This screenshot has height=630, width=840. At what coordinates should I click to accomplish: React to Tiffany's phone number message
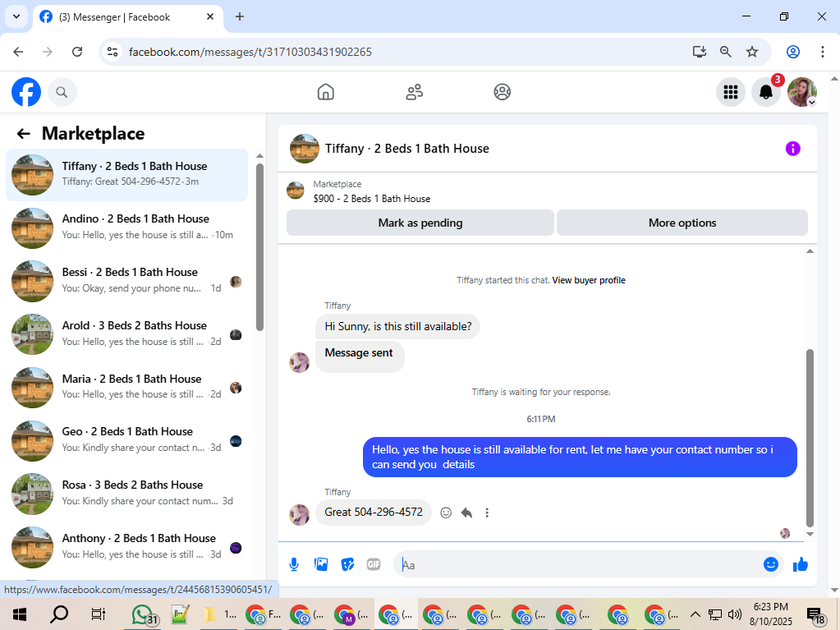coord(446,513)
